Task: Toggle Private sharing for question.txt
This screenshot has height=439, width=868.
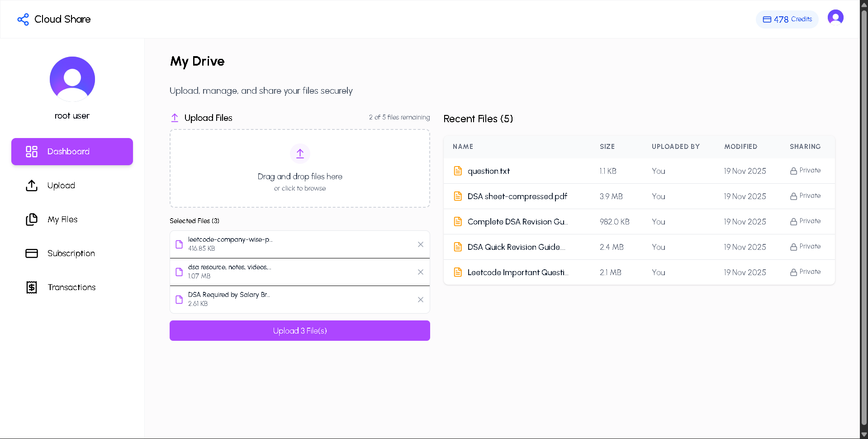Action: [805, 171]
